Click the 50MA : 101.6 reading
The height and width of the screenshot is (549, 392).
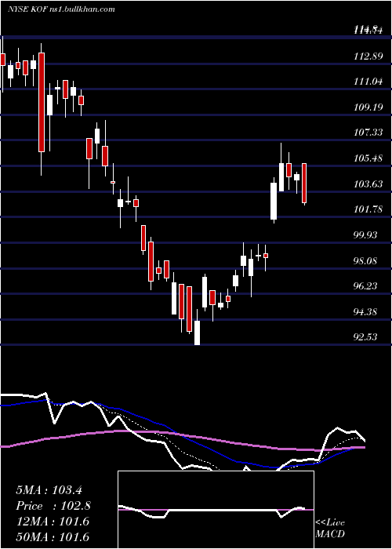[53, 537]
